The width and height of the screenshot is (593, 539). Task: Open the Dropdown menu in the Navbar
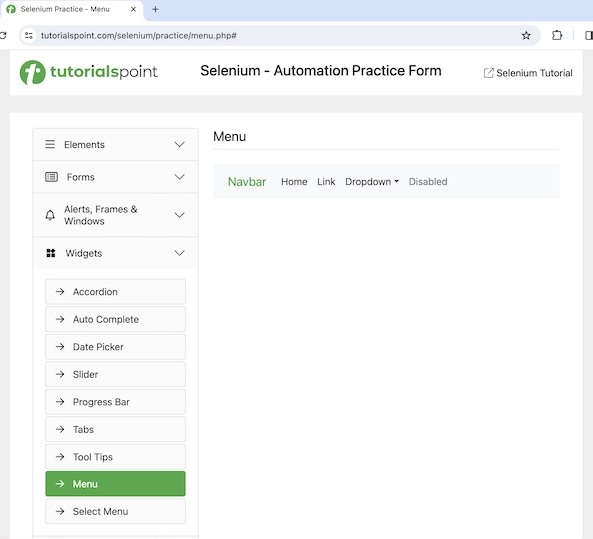(372, 182)
